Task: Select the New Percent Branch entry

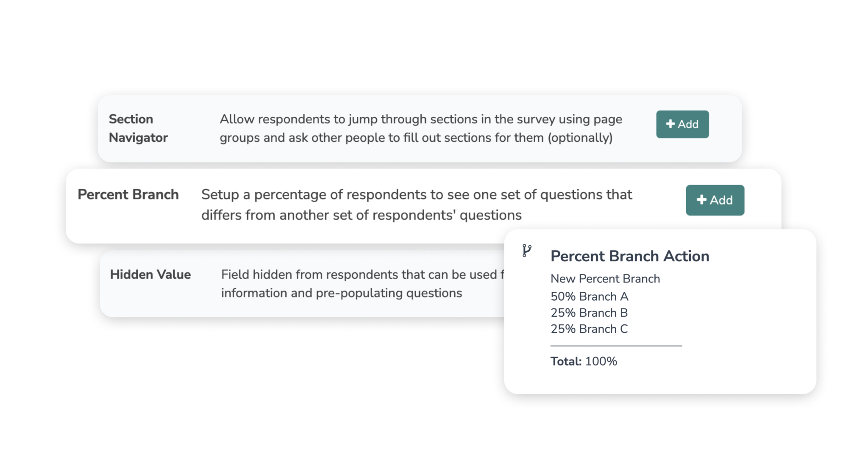Action: tap(605, 279)
